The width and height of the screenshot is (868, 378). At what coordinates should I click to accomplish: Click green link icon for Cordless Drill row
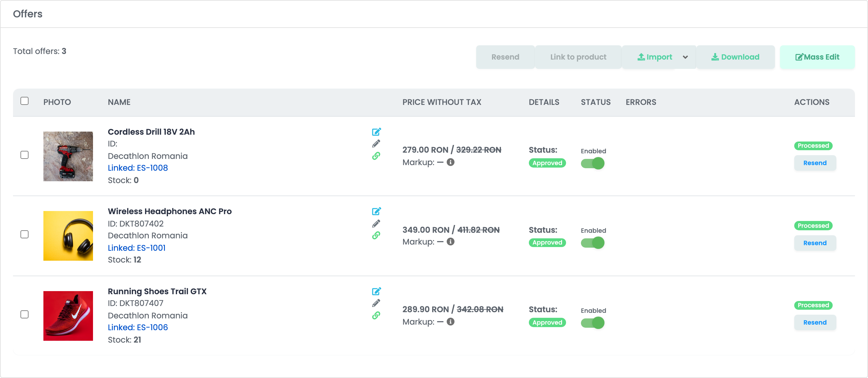pyautogui.click(x=376, y=156)
